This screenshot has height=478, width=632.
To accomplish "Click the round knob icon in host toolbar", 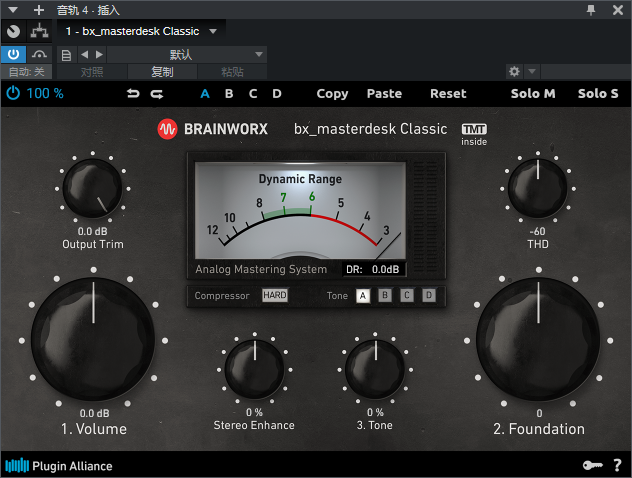I will coord(13,31).
